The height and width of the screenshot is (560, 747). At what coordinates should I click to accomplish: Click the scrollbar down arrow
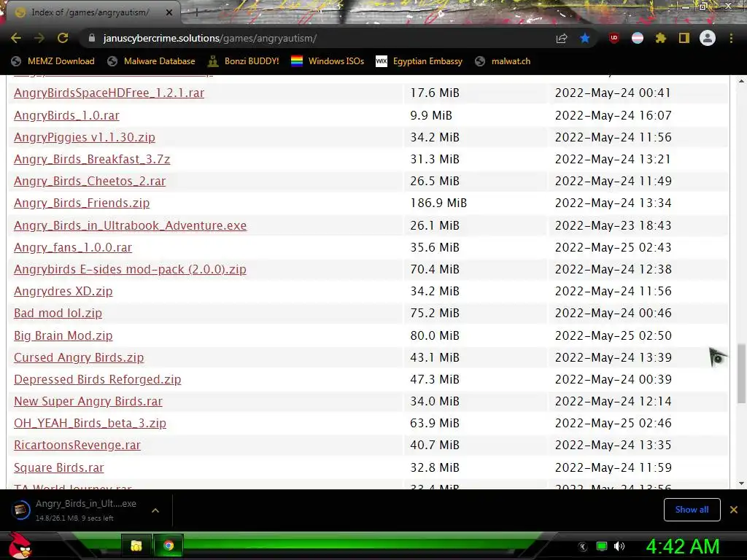pos(741,483)
